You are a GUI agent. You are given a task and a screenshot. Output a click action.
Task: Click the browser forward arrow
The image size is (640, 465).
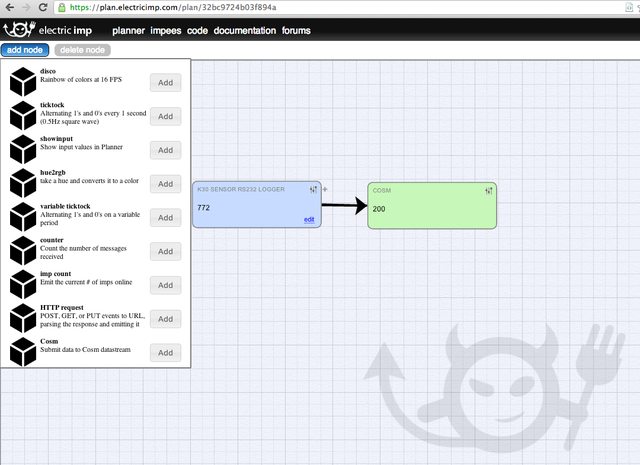[x=26, y=7]
